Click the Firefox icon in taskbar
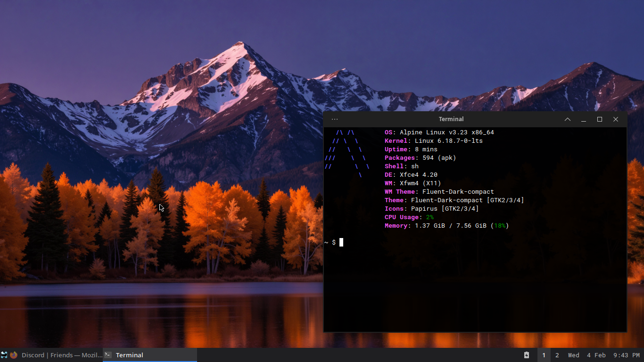 coord(14,355)
